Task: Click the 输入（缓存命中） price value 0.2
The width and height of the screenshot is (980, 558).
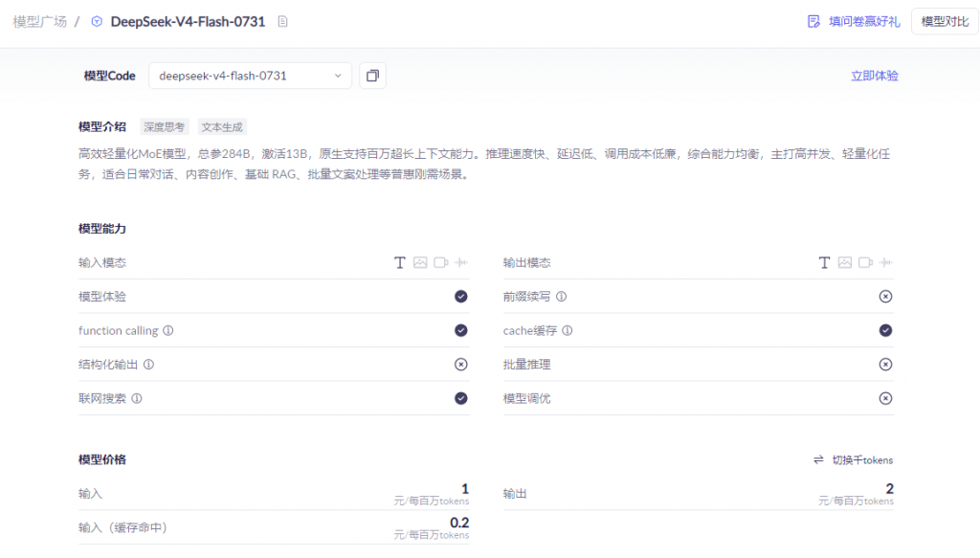Action: click(x=459, y=523)
